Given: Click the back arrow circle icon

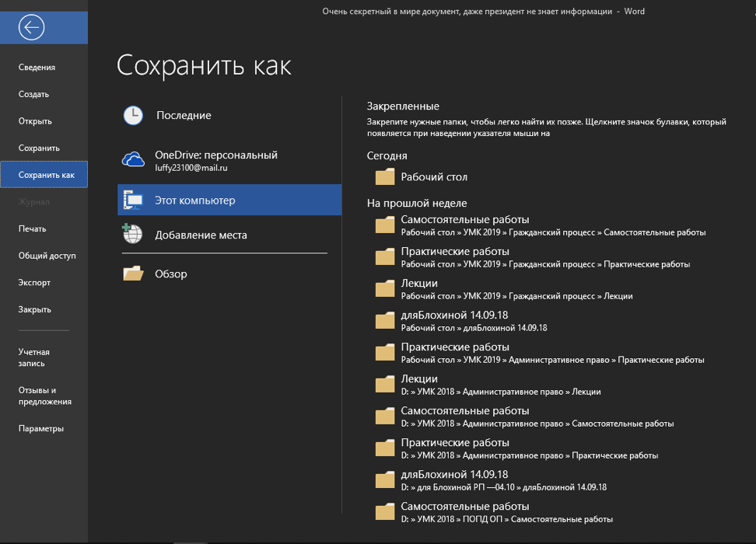Looking at the screenshot, I should 31,27.
